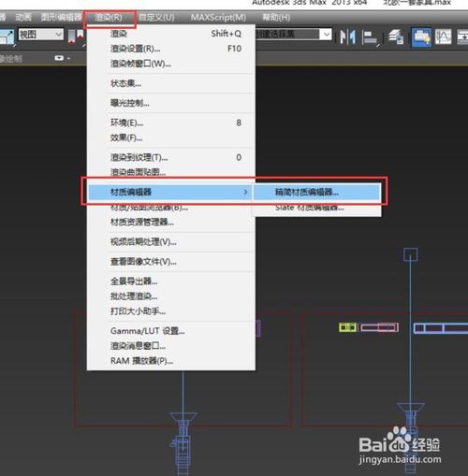Click 打印大小助手... menu entry
This screenshot has height=476, width=468.
171,310
